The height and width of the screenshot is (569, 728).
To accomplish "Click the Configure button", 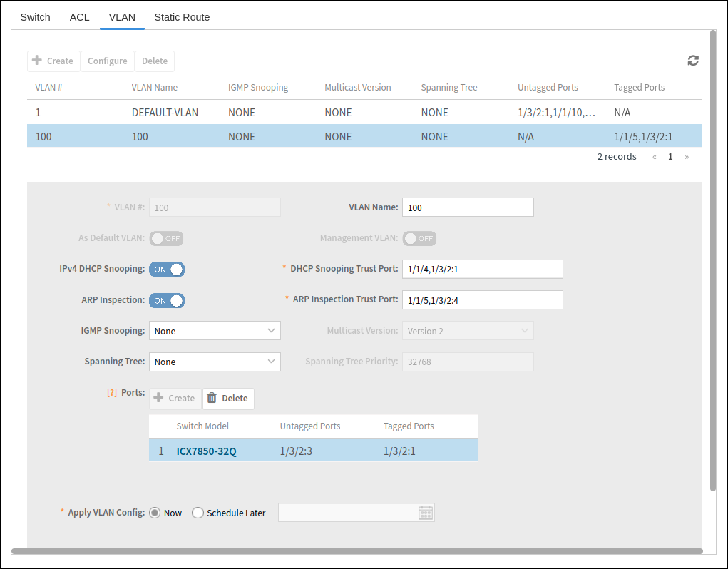I will (x=107, y=61).
